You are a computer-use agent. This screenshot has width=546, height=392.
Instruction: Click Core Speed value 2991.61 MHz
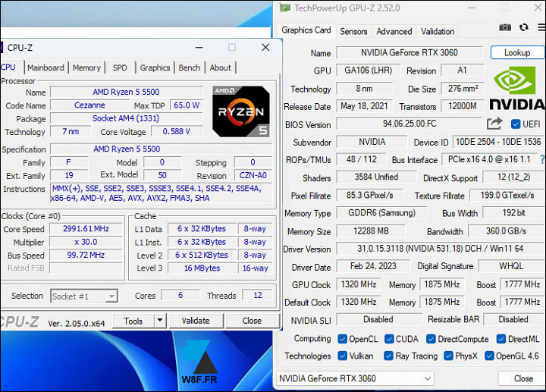pos(86,229)
